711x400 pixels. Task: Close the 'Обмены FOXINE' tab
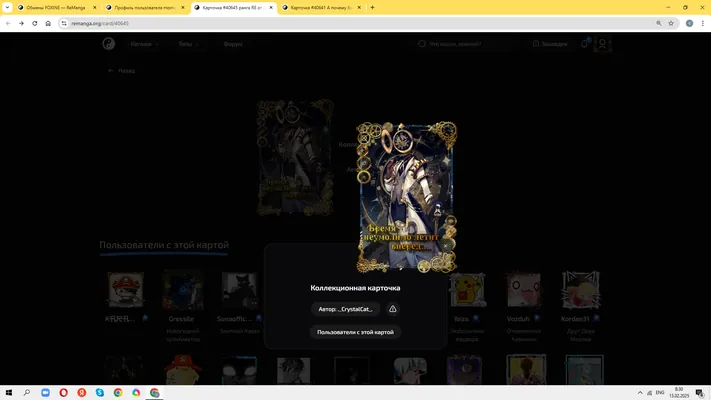94,8
